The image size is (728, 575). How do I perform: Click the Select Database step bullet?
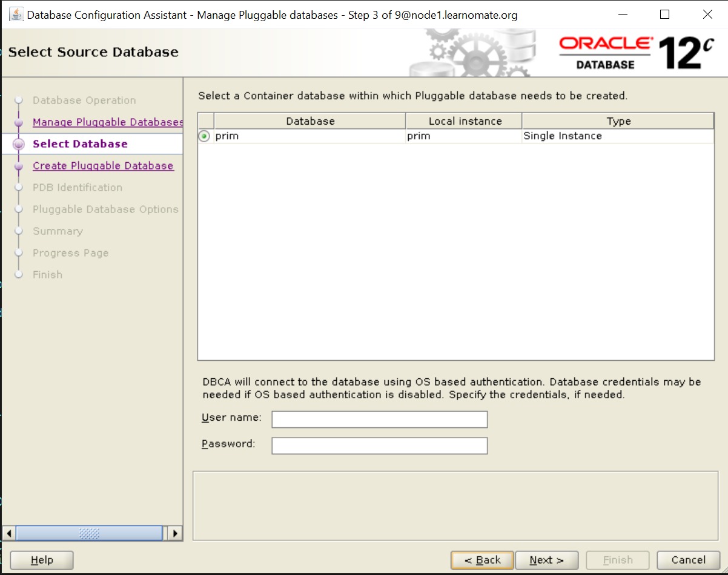click(19, 144)
